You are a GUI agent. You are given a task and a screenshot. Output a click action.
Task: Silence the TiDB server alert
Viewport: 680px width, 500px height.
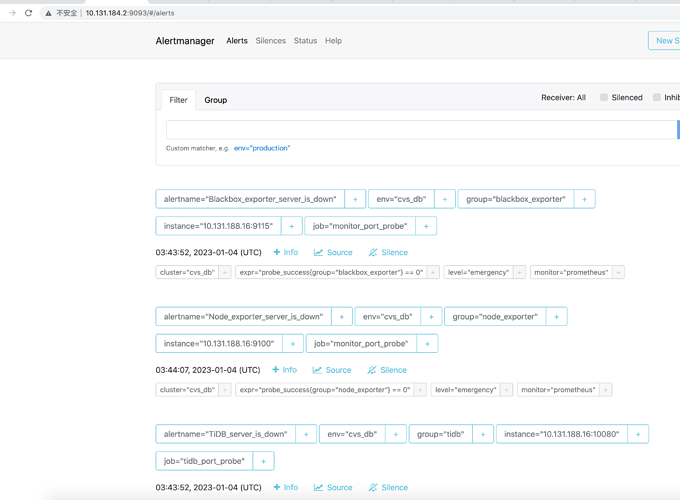(x=388, y=487)
